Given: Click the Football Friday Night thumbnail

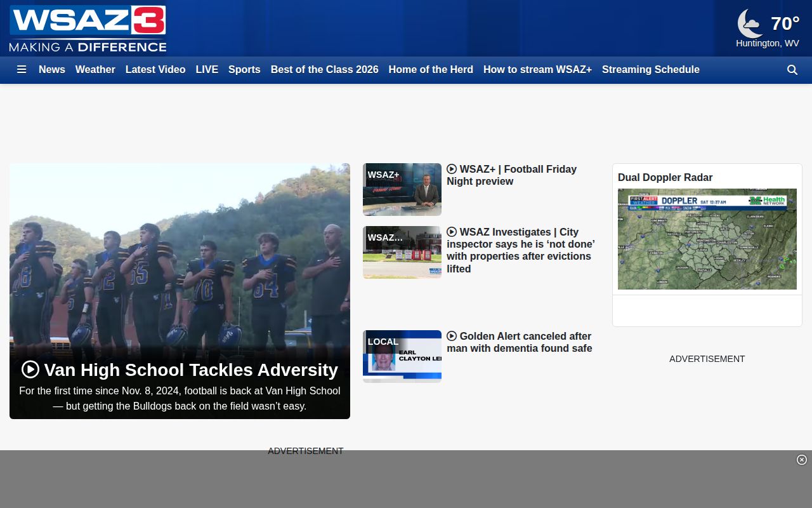Looking at the screenshot, I should click(402, 189).
